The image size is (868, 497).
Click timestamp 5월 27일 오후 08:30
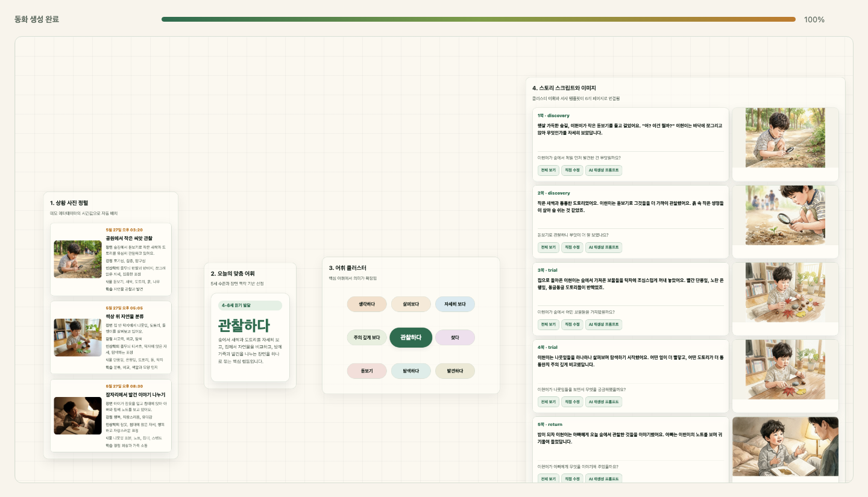click(x=124, y=386)
